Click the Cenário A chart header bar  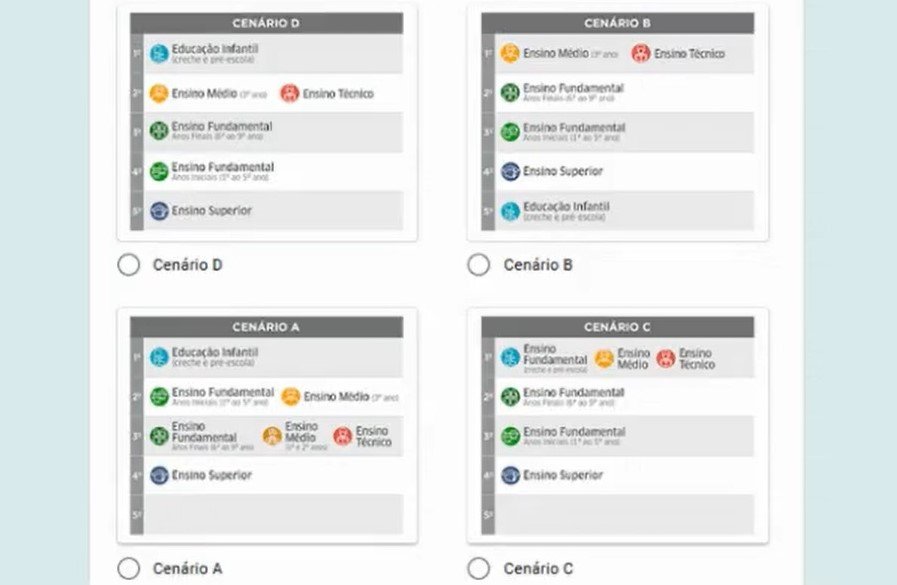click(x=266, y=327)
